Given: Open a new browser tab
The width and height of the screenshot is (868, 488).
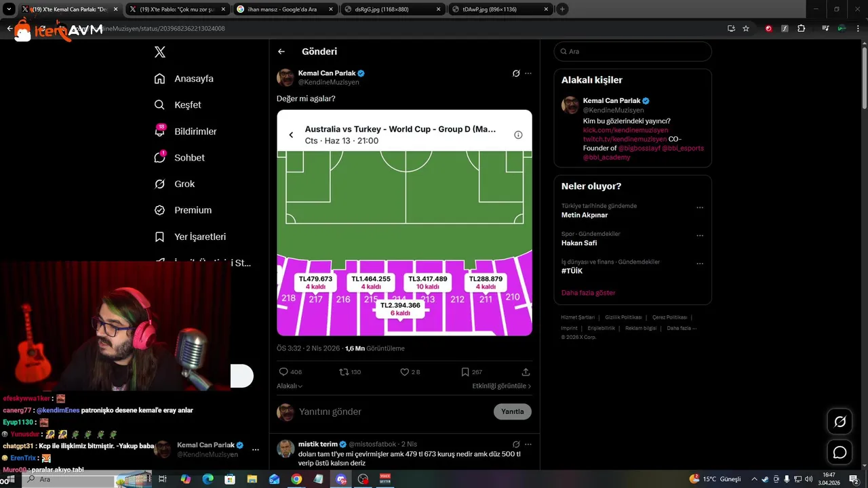Looking at the screenshot, I should click(562, 9).
